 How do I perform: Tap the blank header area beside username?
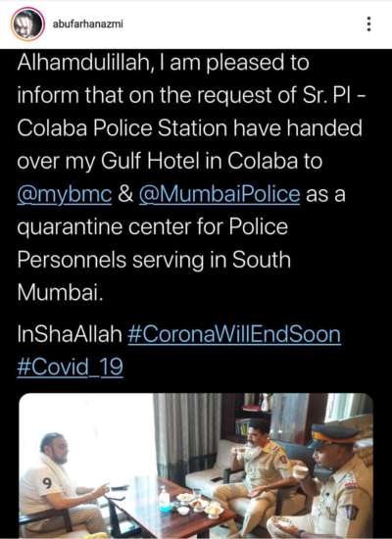click(241, 24)
